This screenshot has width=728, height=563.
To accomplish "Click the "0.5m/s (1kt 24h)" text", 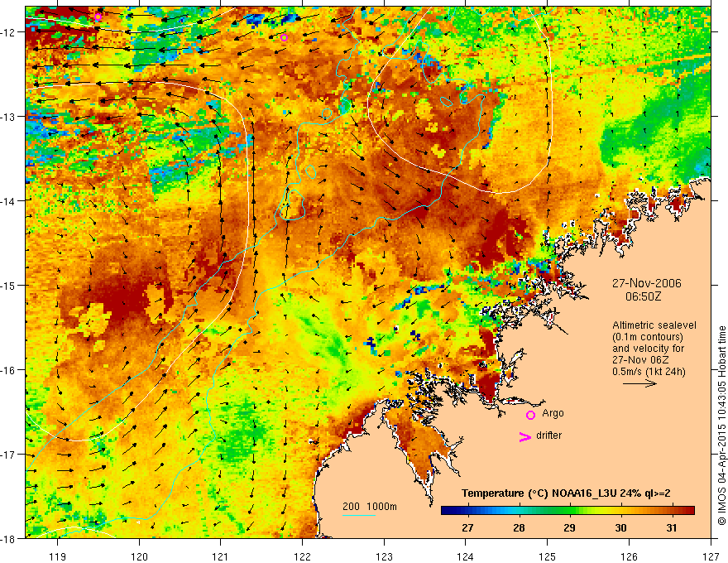I will 649,372.
